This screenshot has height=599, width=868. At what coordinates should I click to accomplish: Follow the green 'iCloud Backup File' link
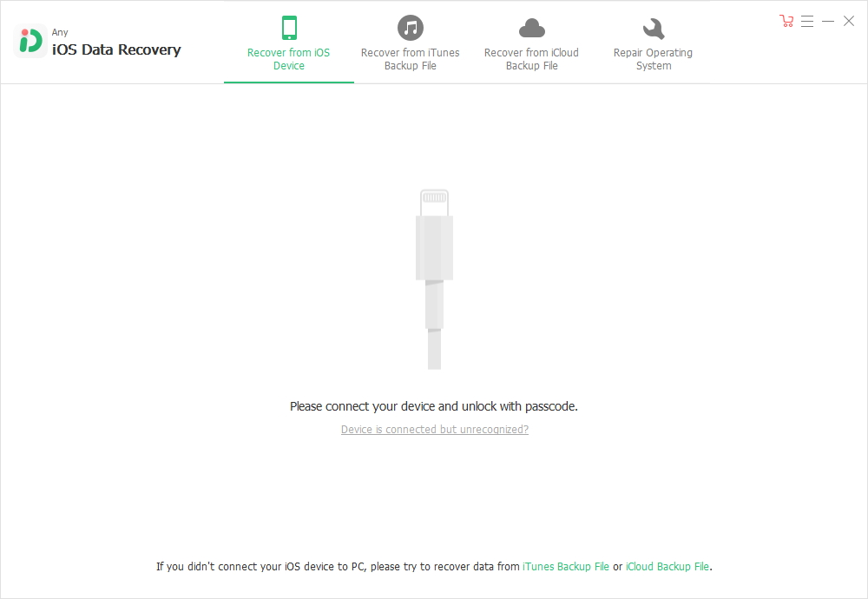667,566
